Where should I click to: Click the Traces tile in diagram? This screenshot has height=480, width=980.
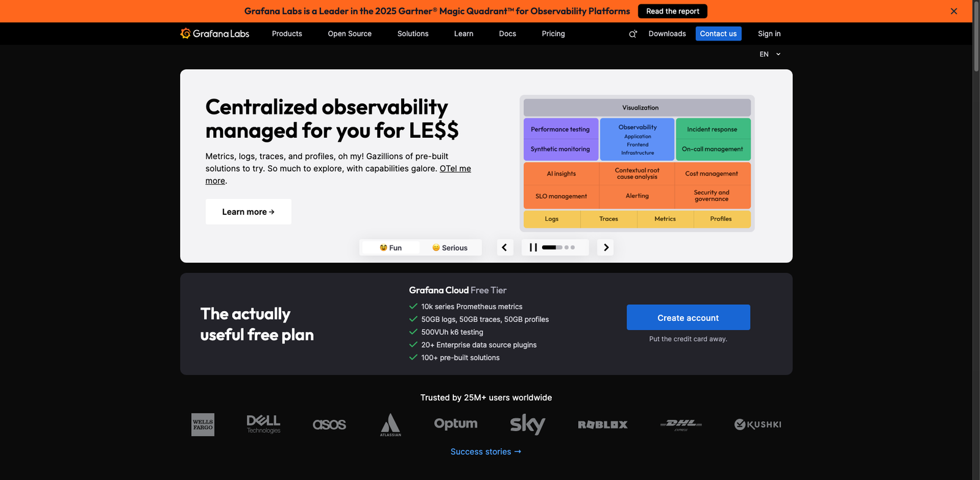pos(609,219)
